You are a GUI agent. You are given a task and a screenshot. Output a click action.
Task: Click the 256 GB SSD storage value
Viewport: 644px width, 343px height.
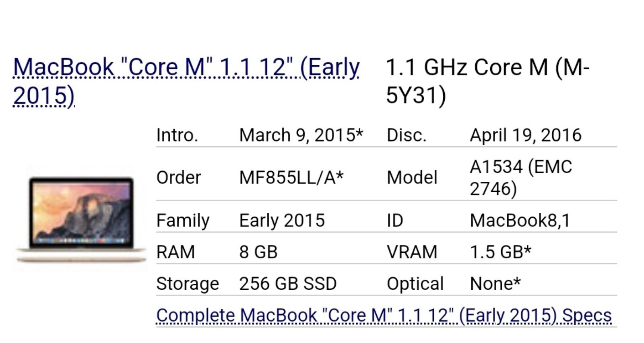pos(288,284)
